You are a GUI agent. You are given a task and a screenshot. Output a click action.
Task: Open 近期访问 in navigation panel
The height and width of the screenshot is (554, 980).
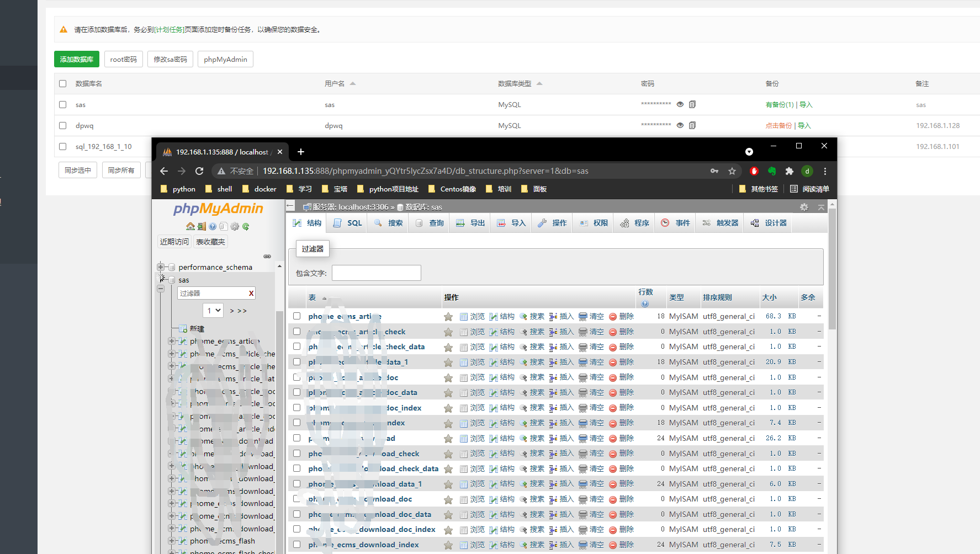click(x=174, y=242)
